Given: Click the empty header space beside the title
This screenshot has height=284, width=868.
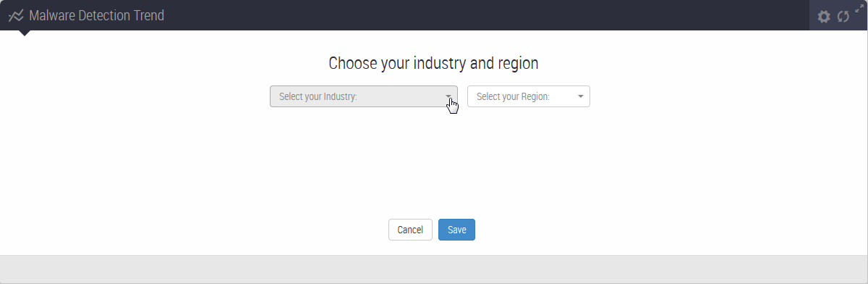Looking at the screenshot, I should click(x=485, y=15).
